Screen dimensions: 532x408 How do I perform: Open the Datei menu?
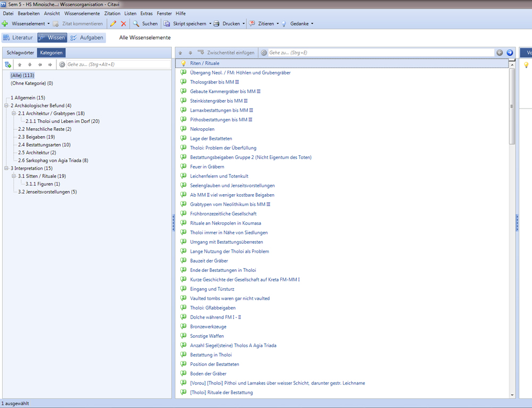click(x=8, y=14)
